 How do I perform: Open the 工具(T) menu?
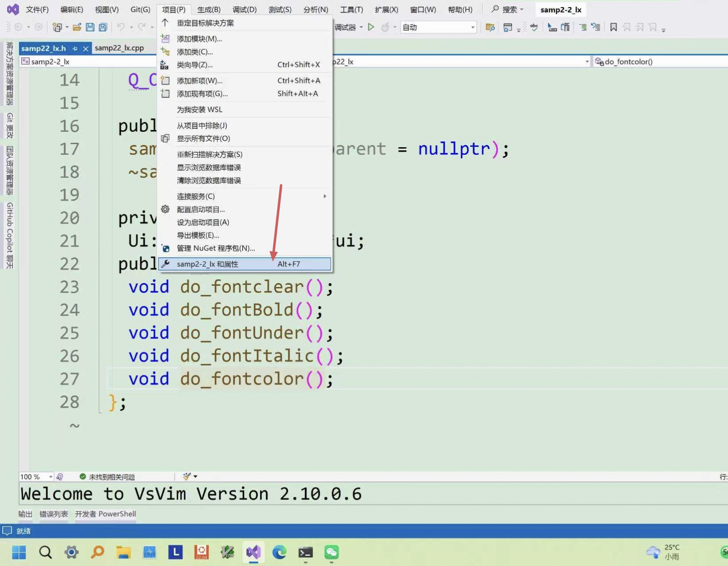click(x=351, y=9)
